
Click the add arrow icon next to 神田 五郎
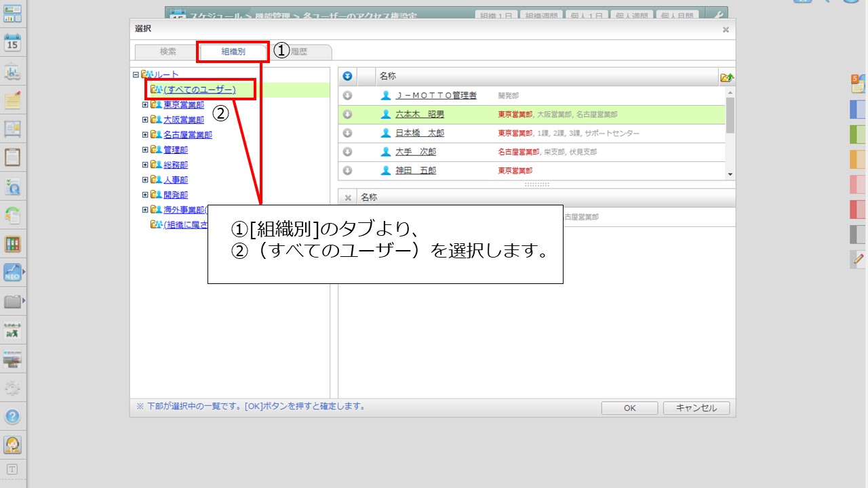(347, 171)
